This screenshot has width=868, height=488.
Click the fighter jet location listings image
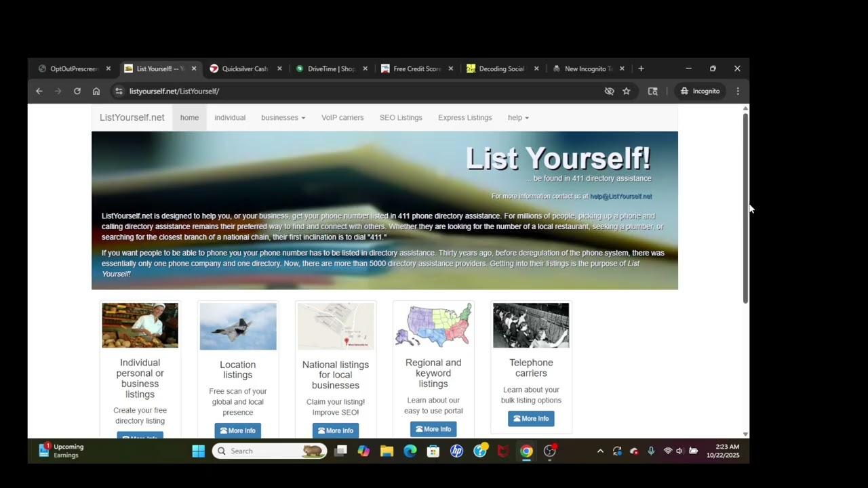click(x=238, y=327)
